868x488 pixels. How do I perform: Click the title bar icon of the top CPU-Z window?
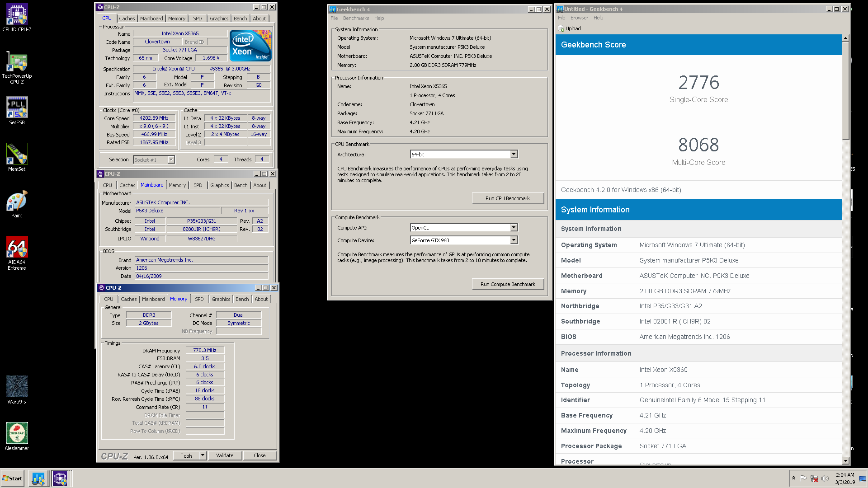(x=100, y=7)
